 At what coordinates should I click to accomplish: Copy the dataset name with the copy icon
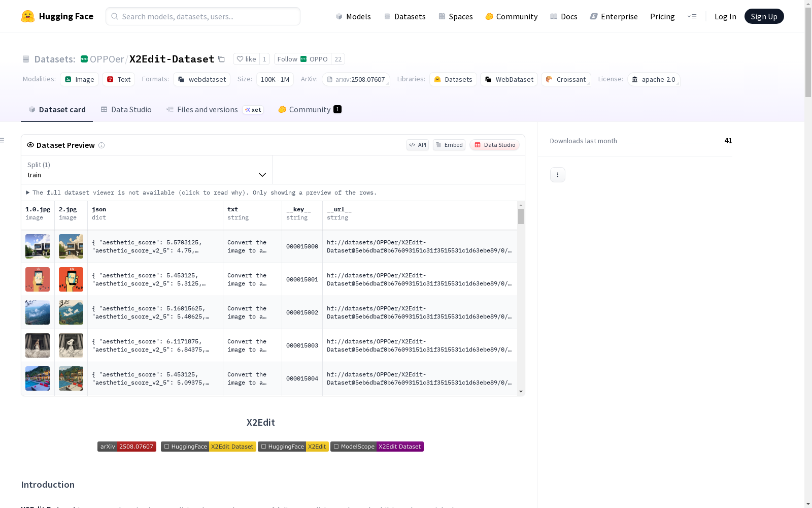click(x=221, y=59)
